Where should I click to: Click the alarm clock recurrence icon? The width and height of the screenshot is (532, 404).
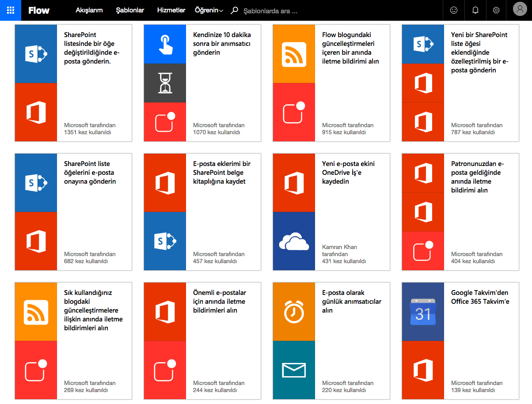[x=294, y=312]
